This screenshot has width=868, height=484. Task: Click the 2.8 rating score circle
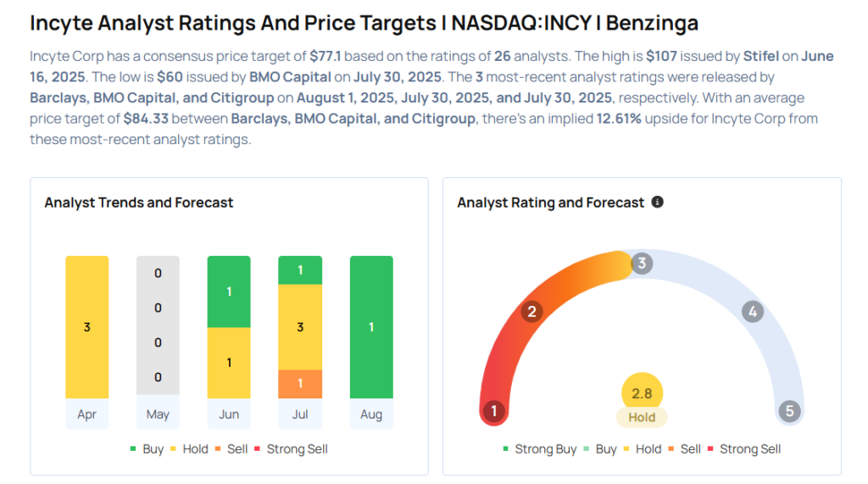pyautogui.click(x=642, y=392)
